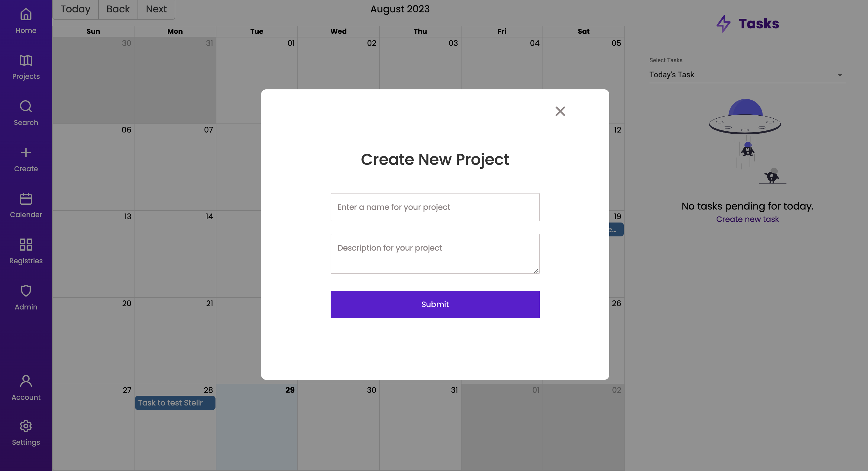
Task: Open the Account person icon
Action: pos(26,381)
